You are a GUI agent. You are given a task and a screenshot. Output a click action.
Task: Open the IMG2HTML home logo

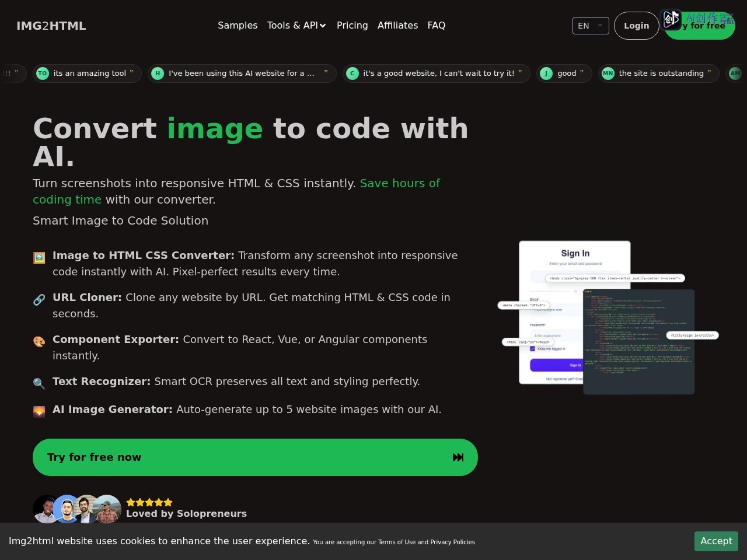[51, 26]
